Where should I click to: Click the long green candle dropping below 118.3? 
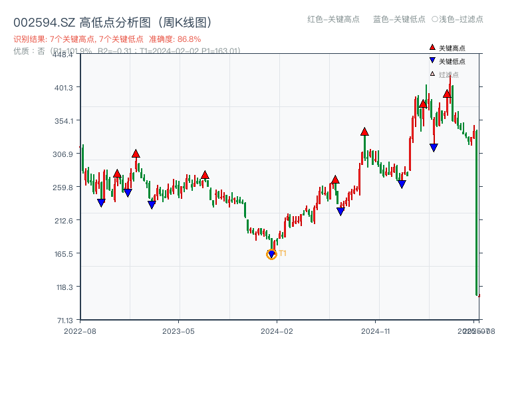(477, 213)
